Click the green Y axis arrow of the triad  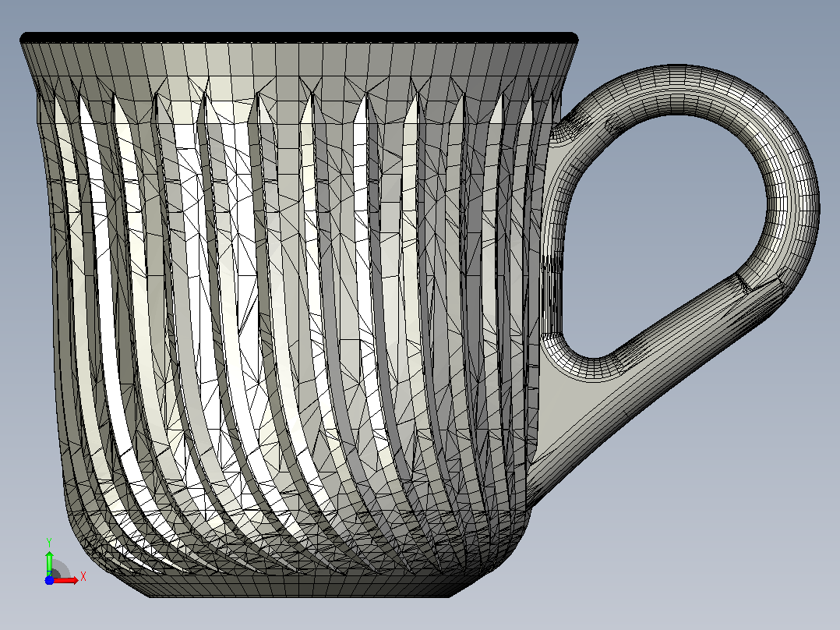(x=49, y=562)
